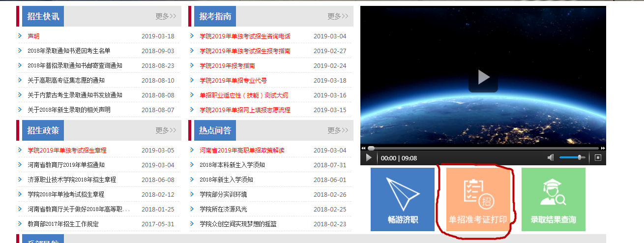The width and height of the screenshot is (644, 243).
Task: Open 学院2018年单独考试招生章程
Action: tap(66, 195)
